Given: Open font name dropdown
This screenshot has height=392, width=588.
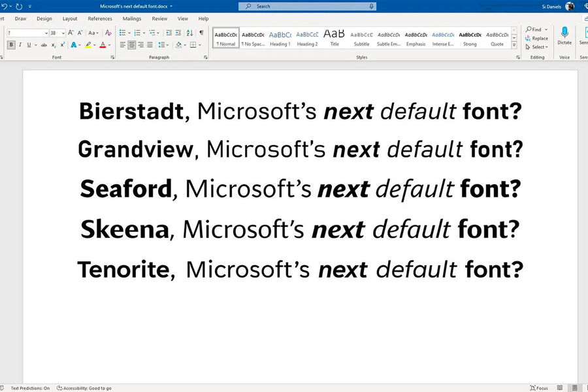Looking at the screenshot, I should tap(46, 33).
